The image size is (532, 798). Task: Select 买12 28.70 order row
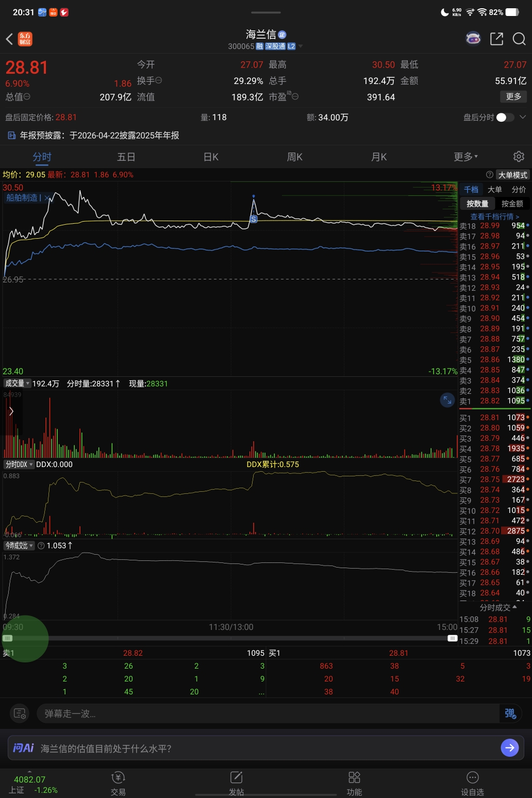click(x=495, y=531)
